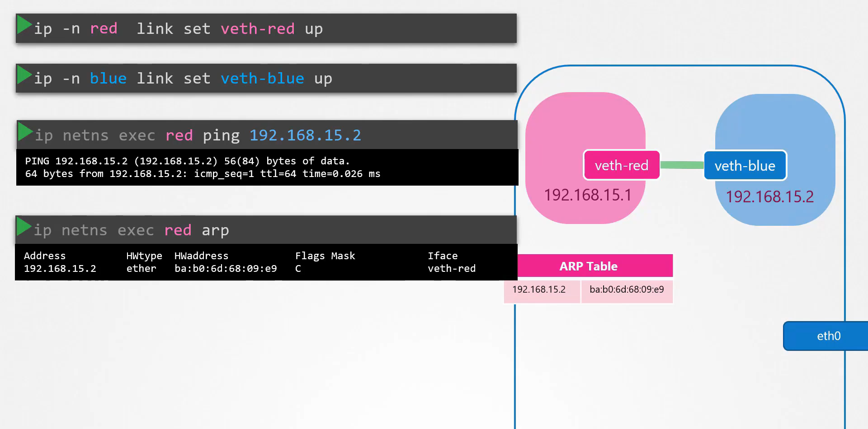Viewport: 868px width, 429px height.
Task: Click the 'HWtype' column header in arp output
Action: coord(144,256)
